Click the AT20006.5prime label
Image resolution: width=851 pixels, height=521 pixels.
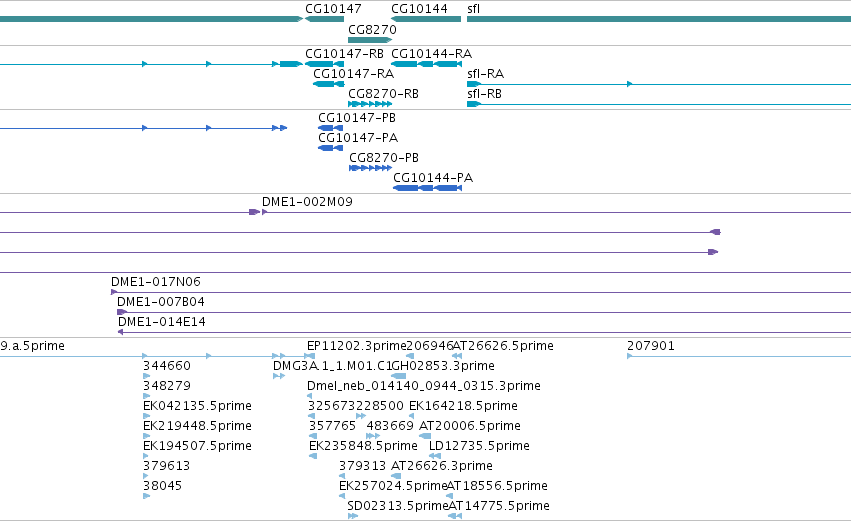point(469,426)
